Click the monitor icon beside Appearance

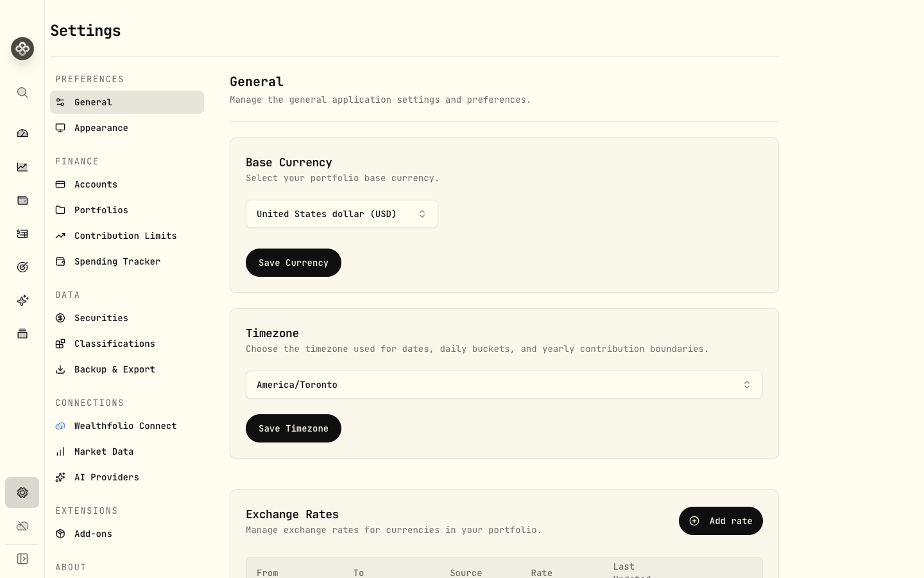click(x=60, y=128)
